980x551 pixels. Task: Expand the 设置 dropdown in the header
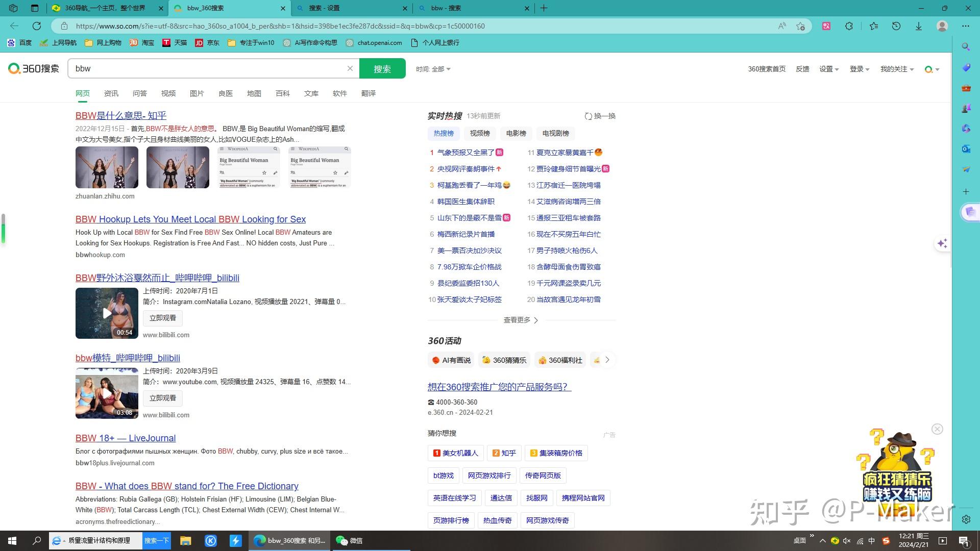click(x=829, y=69)
